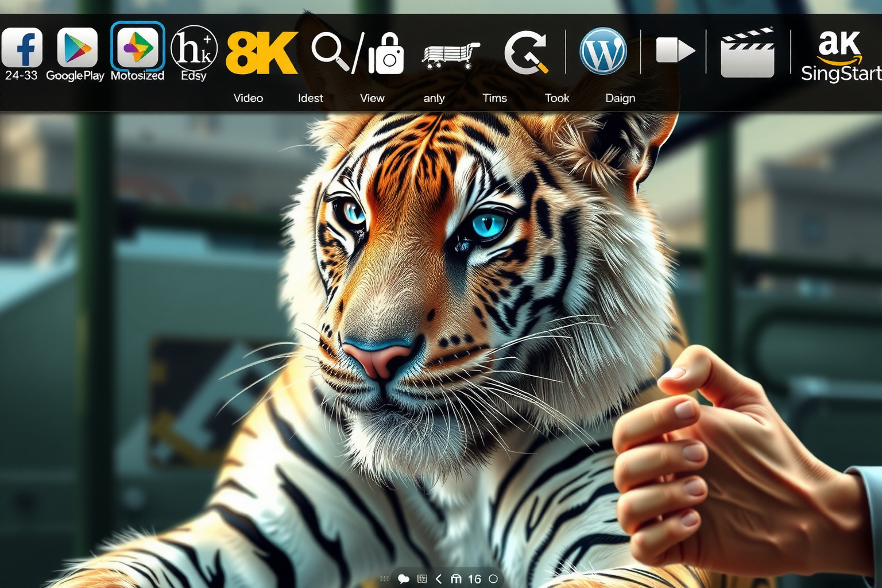Click the back chevron in bottom bar
Viewport: 882px width, 588px height.
439,579
